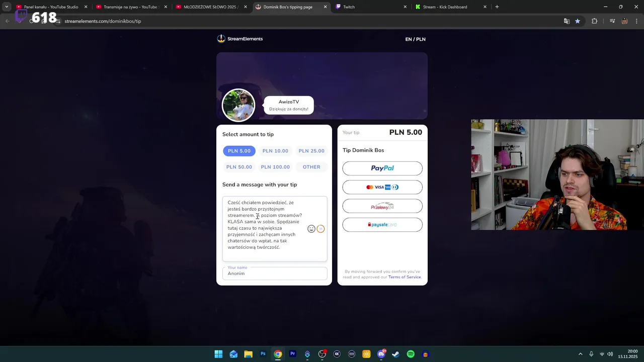Select the PLN 10.00 tip amount
Viewport: 644px width, 362px height.
[275, 151]
